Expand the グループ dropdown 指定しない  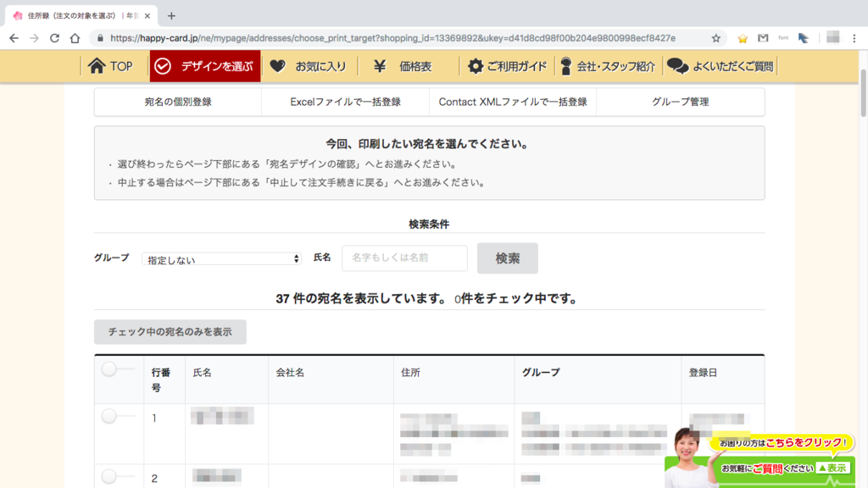pyautogui.click(x=221, y=259)
